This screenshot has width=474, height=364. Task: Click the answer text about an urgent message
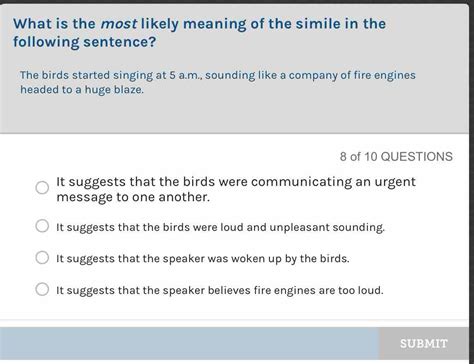pos(236,189)
